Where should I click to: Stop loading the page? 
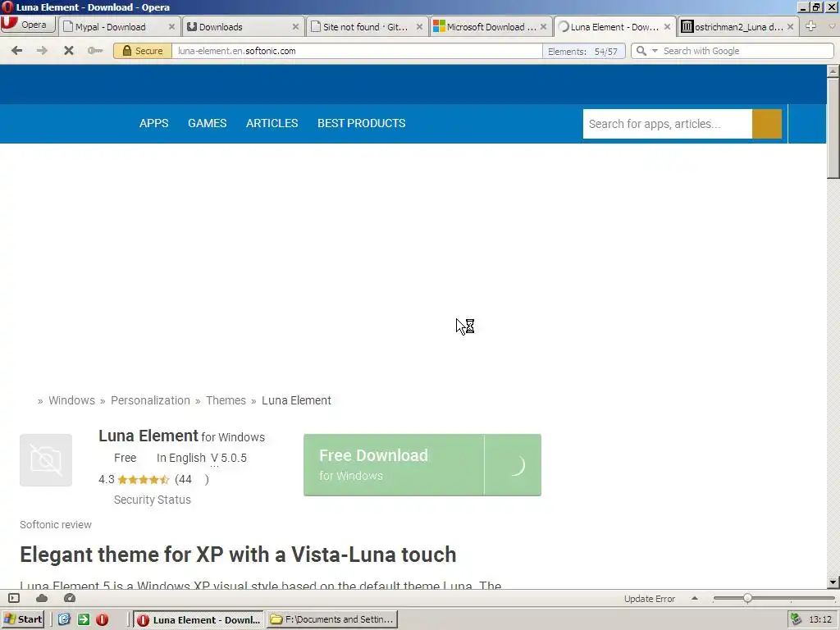coord(69,50)
